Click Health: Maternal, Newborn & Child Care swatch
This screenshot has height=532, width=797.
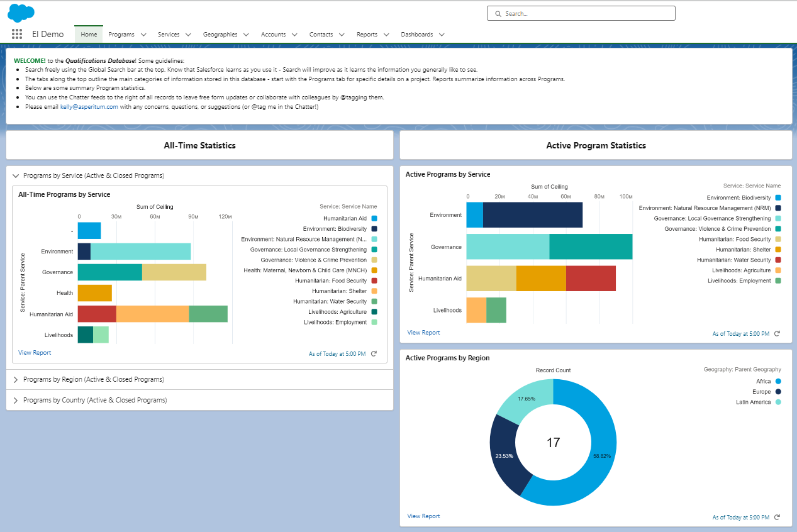(x=374, y=270)
